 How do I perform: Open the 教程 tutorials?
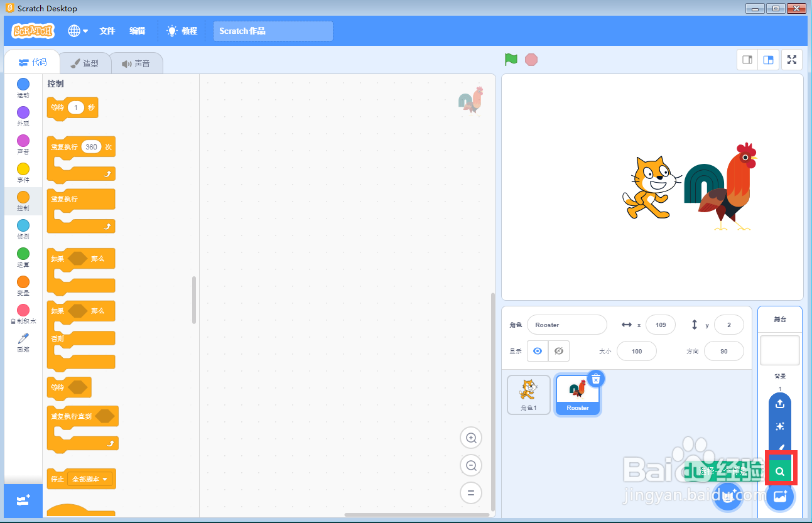click(x=181, y=31)
